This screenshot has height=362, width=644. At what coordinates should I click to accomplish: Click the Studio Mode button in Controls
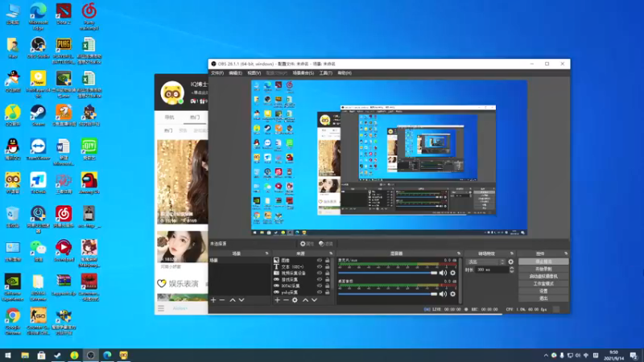point(543,284)
